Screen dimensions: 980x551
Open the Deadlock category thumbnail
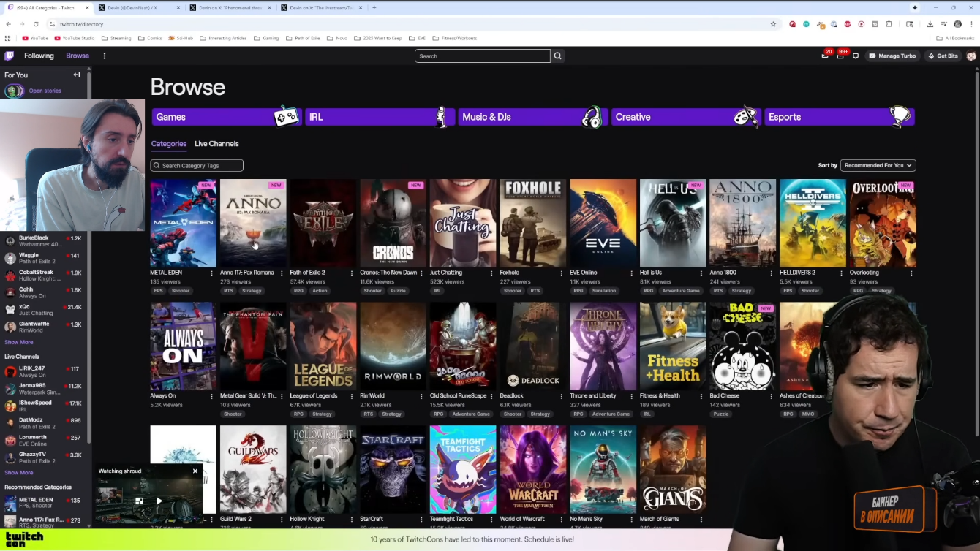tap(533, 346)
